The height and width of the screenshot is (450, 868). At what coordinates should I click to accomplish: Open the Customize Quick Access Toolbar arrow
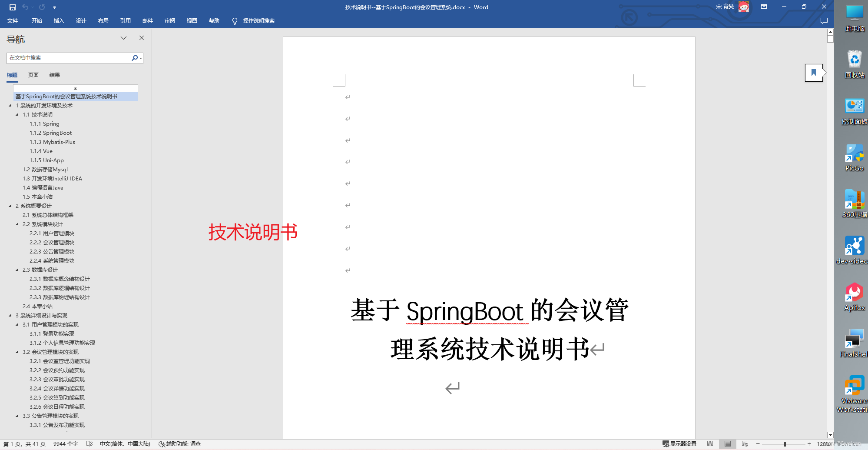tap(54, 7)
